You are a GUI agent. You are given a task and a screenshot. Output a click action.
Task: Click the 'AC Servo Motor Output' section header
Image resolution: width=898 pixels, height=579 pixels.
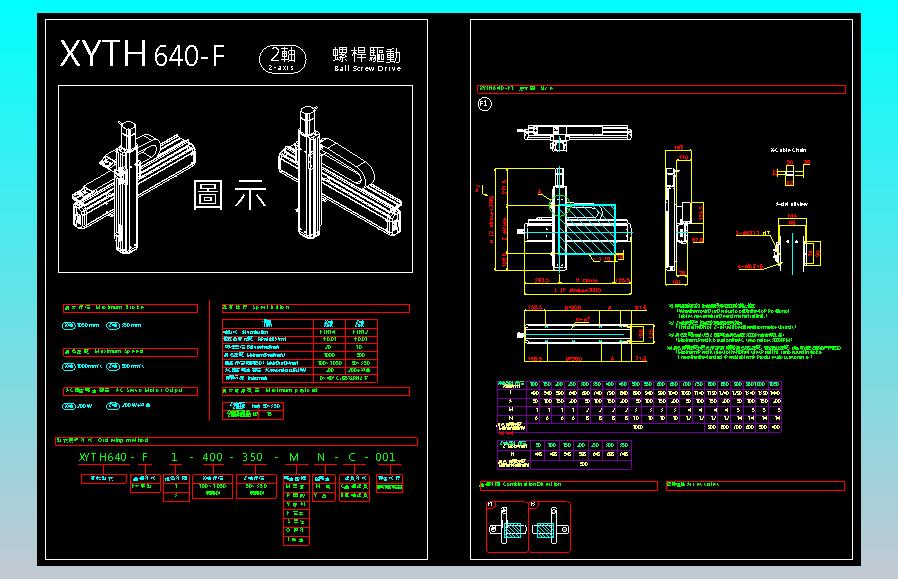[x=130, y=391]
